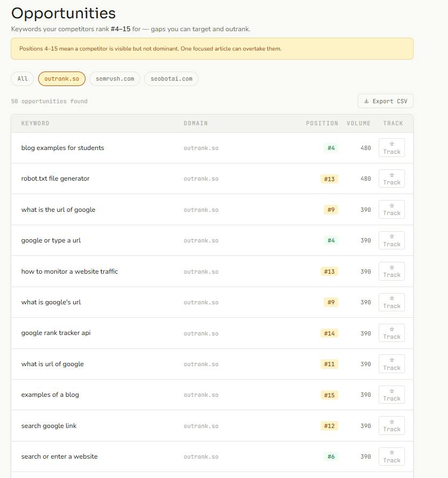Sort by the Position column header
The width and height of the screenshot is (448, 478).
[x=322, y=123]
